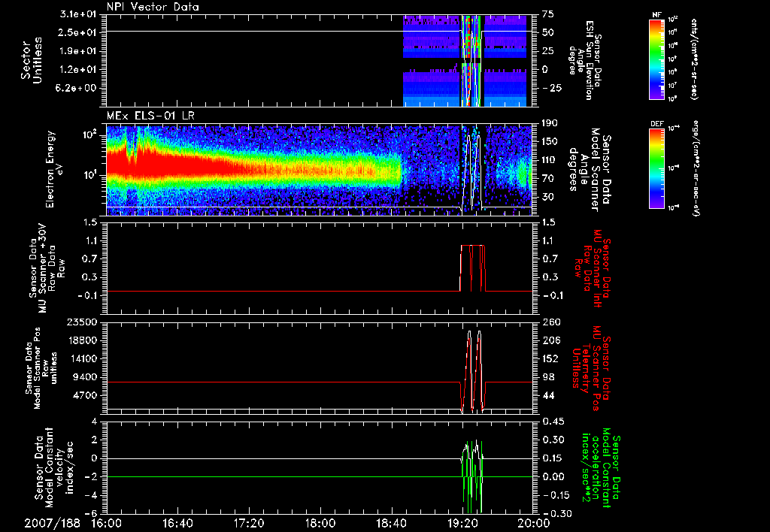Click the green Model Constant acceleration label
This screenshot has width=770, height=532.
602,467
